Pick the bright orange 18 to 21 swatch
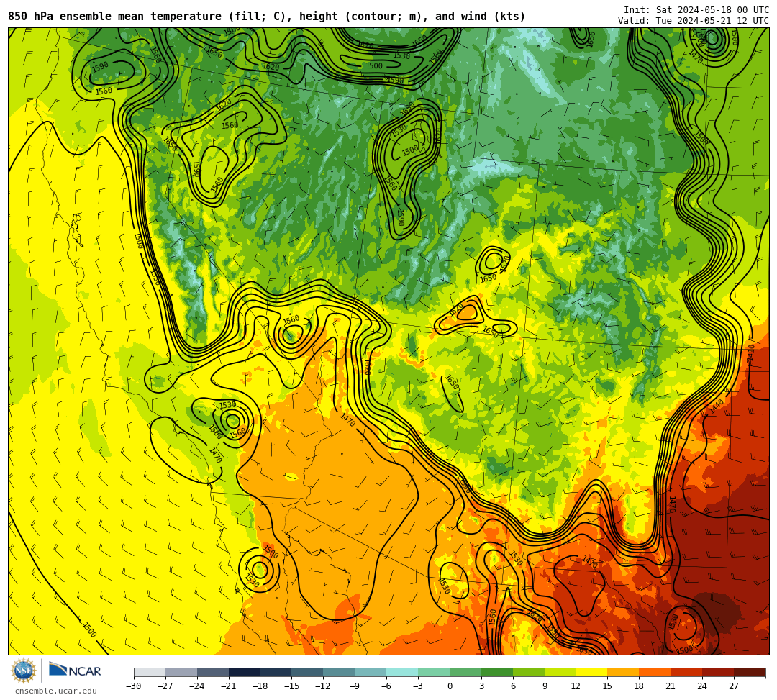 tap(655, 672)
